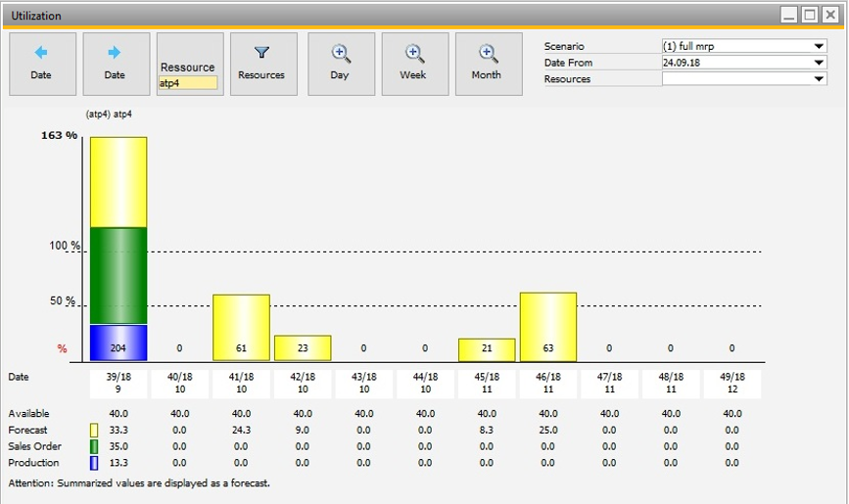Image resolution: width=849 pixels, height=504 pixels.
Task: Click the 42/18 date column header
Action: tap(303, 383)
